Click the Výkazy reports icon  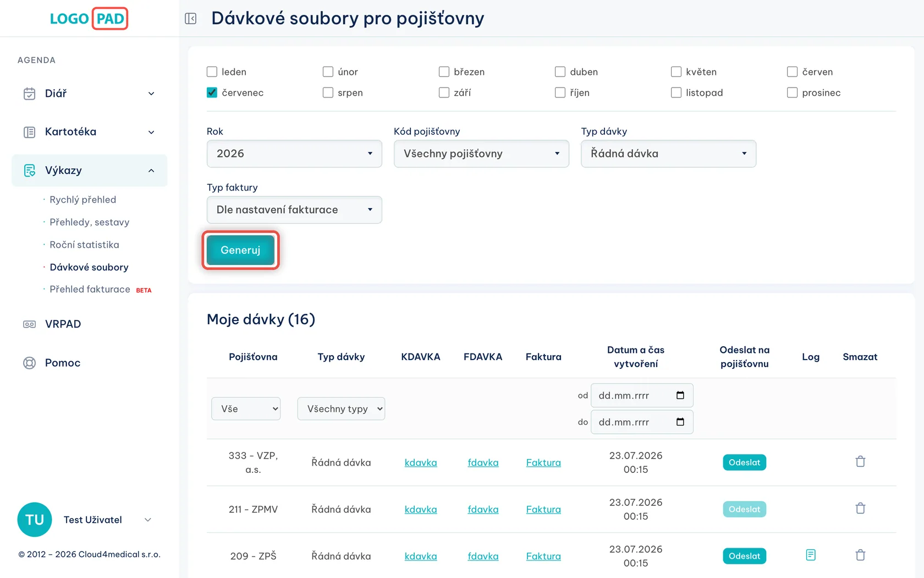pyautogui.click(x=30, y=171)
